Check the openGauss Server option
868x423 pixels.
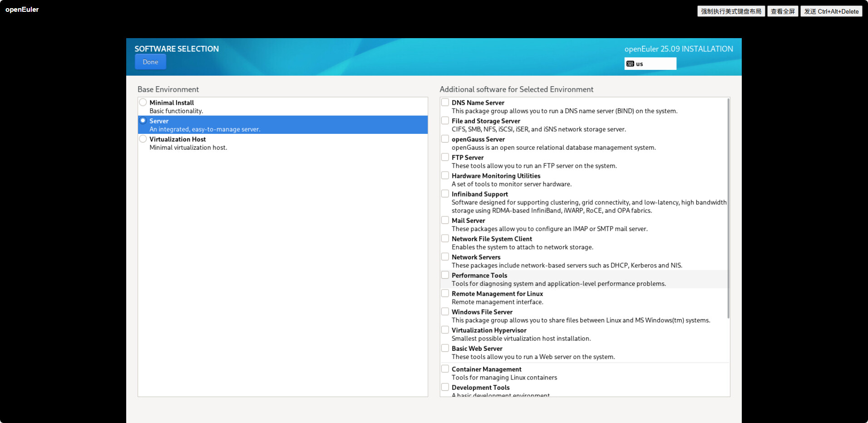click(x=445, y=139)
